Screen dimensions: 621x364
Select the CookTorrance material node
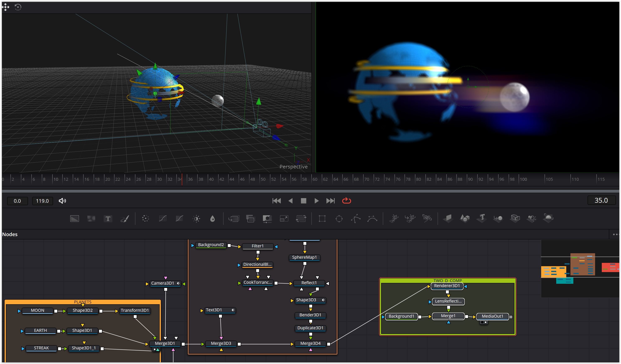257,283
